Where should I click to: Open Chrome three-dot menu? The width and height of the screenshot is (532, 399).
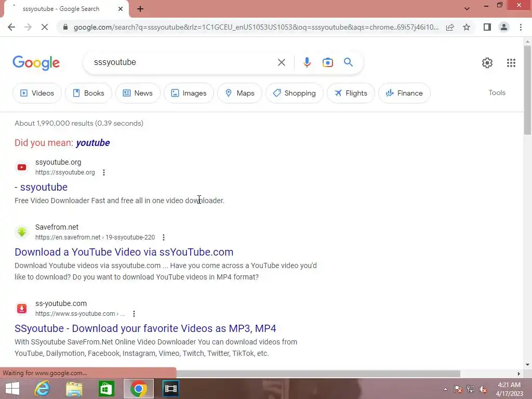[x=521, y=27]
